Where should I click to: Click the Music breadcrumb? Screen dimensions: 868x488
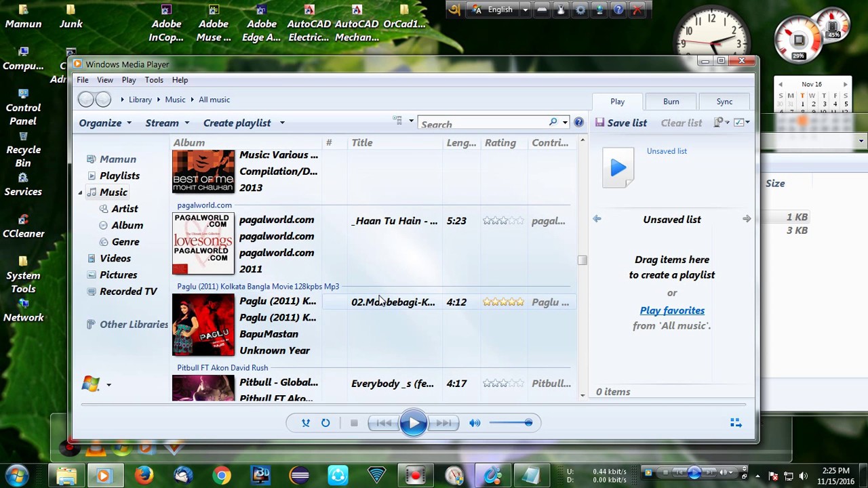click(175, 100)
